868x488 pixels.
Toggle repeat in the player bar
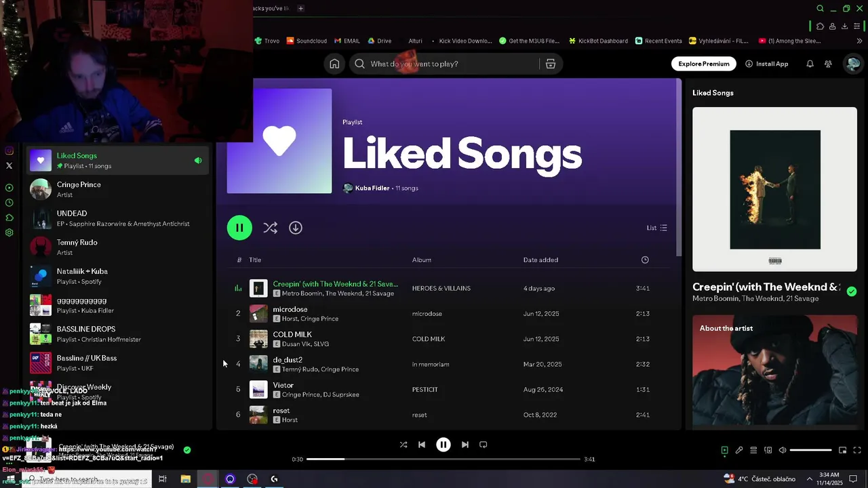coord(484,445)
